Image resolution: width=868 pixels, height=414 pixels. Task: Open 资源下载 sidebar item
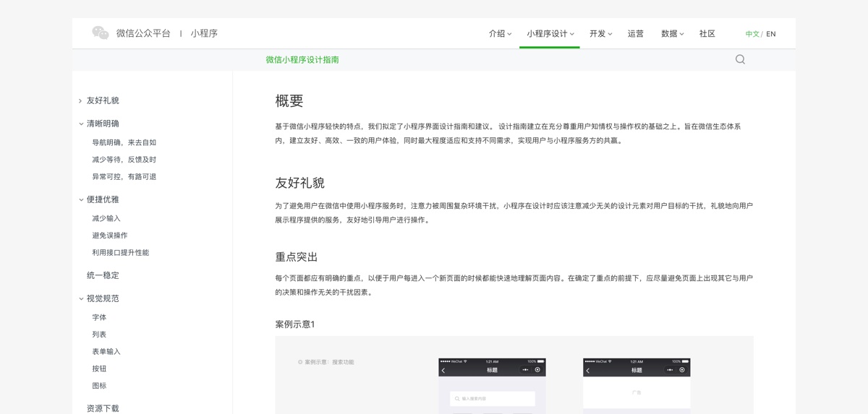tap(103, 408)
